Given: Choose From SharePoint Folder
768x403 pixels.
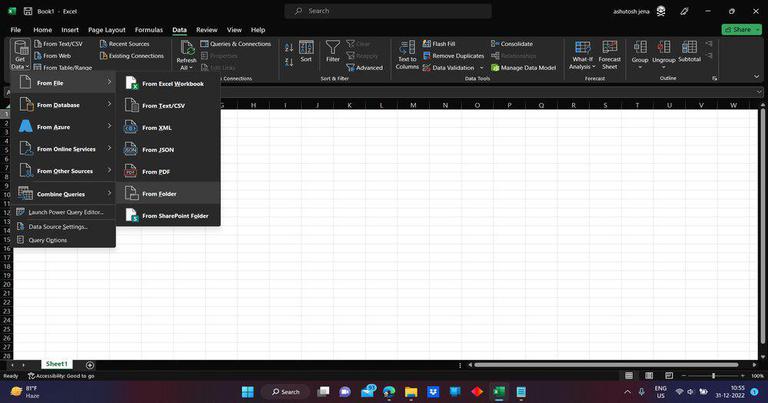Looking at the screenshot, I should (168, 216).
